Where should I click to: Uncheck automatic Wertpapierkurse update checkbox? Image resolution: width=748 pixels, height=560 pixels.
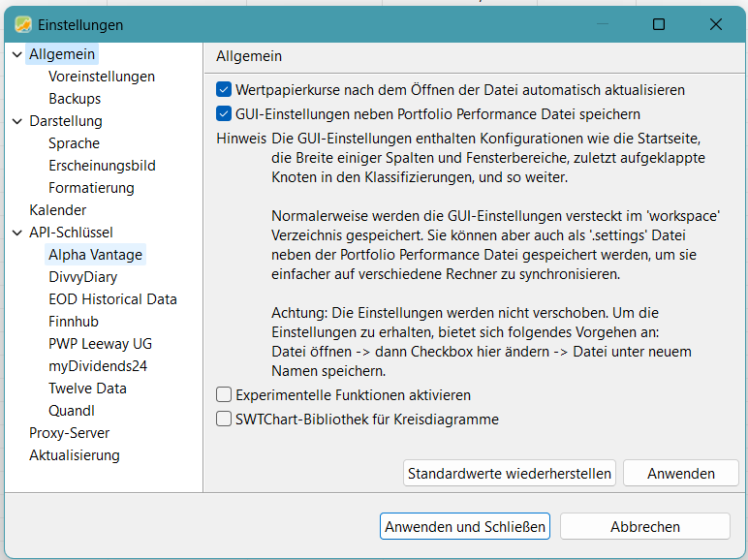[x=224, y=89]
